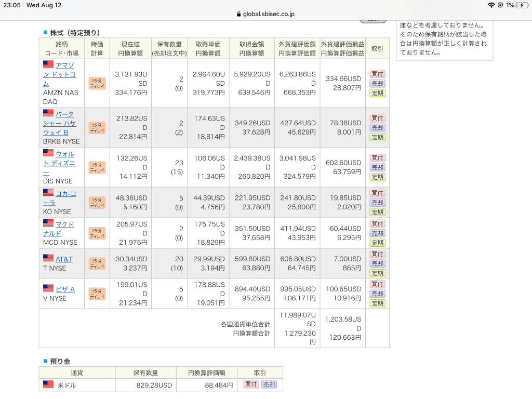This screenshot has width=532, height=399.
Task: Click 買付 button in BRKB row
Action: tap(377, 118)
